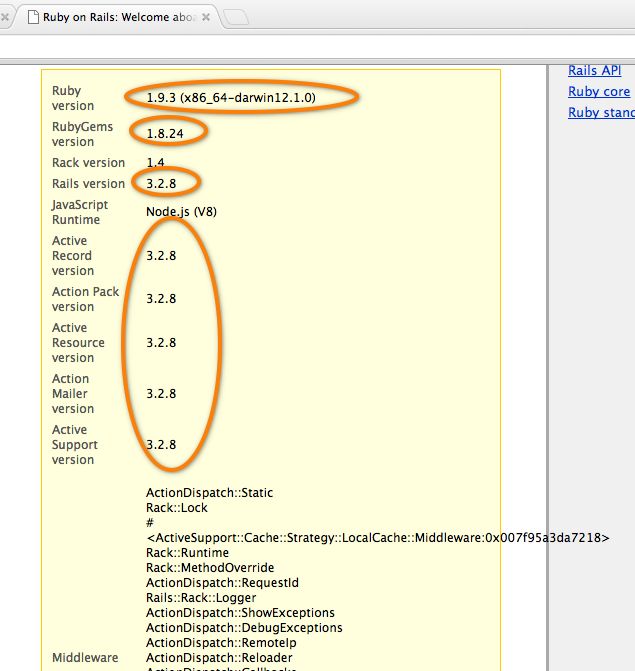The width and height of the screenshot is (635, 671).
Task: Click the Rack version label
Action: [x=88, y=163]
